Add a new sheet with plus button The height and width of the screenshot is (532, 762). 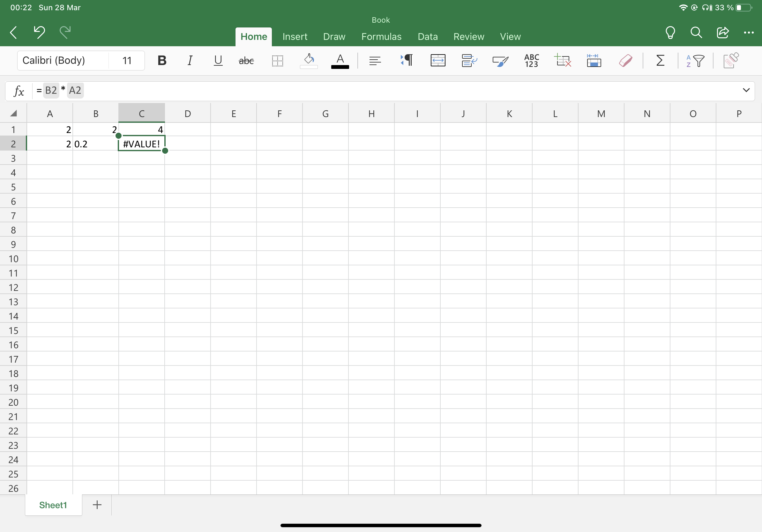point(97,505)
